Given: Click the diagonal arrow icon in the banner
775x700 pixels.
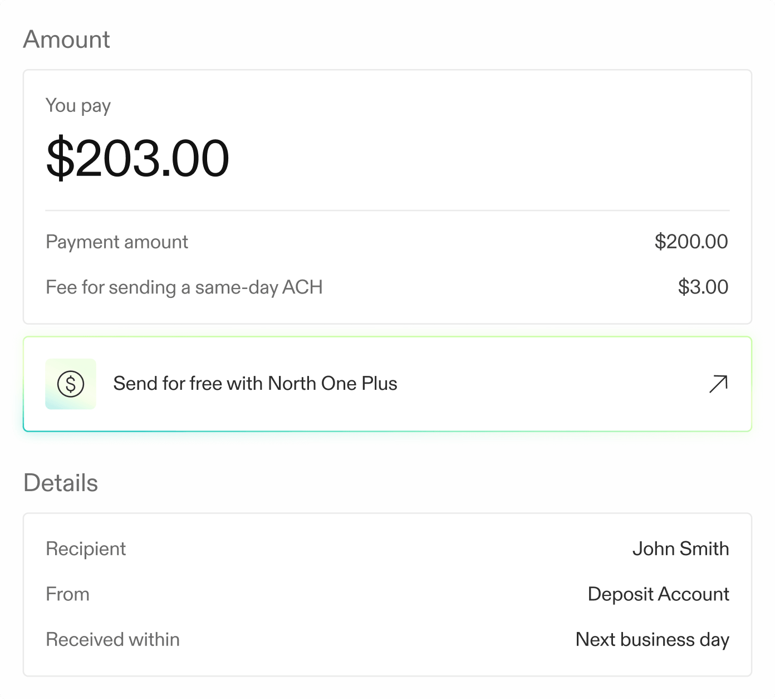Looking at the screenshot, I should click(x=718, y=384).
